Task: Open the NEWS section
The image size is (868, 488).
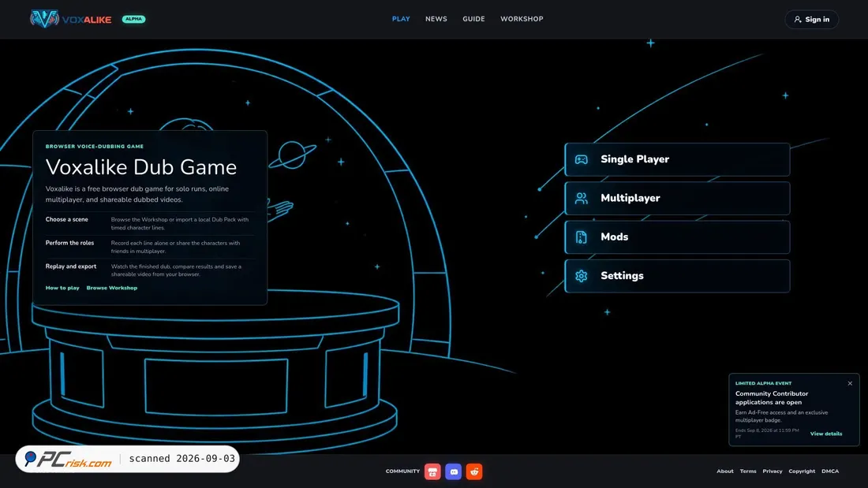Action: [x=436, y=19]
